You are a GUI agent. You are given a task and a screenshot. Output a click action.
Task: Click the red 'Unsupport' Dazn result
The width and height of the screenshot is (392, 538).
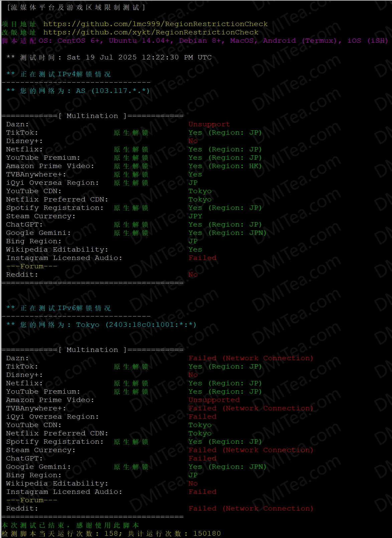(209, 124)
